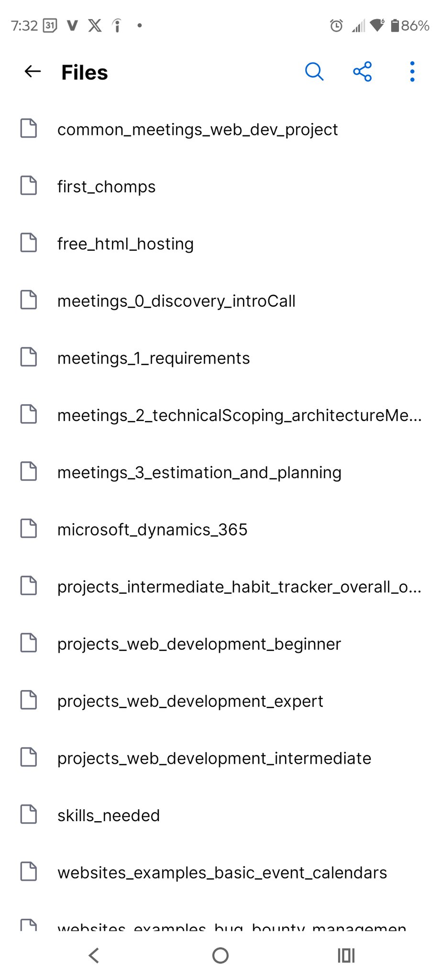Viewport: 441px width, 980px height.
Task: Open projects_web_development_beginner file
Action: coord(199,644)
